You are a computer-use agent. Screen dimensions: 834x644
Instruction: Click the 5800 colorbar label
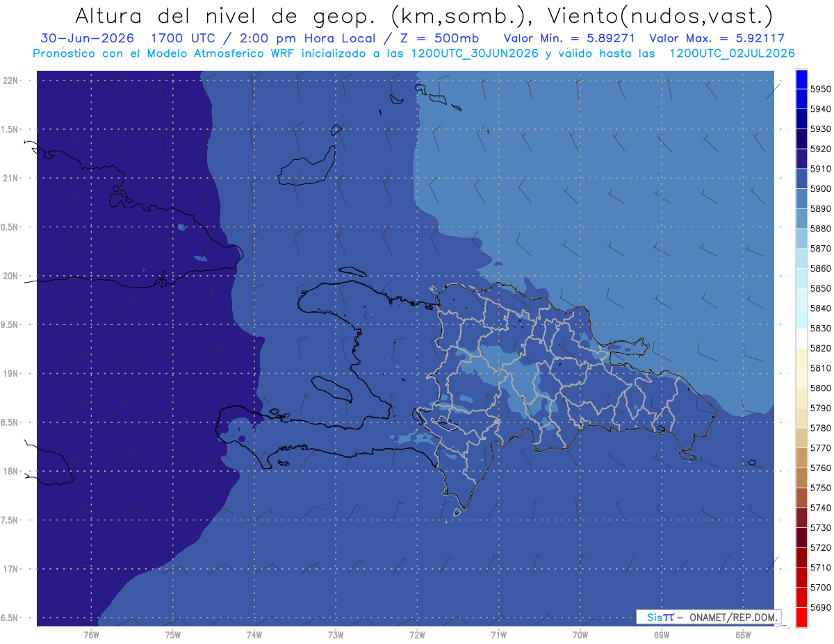820,388
